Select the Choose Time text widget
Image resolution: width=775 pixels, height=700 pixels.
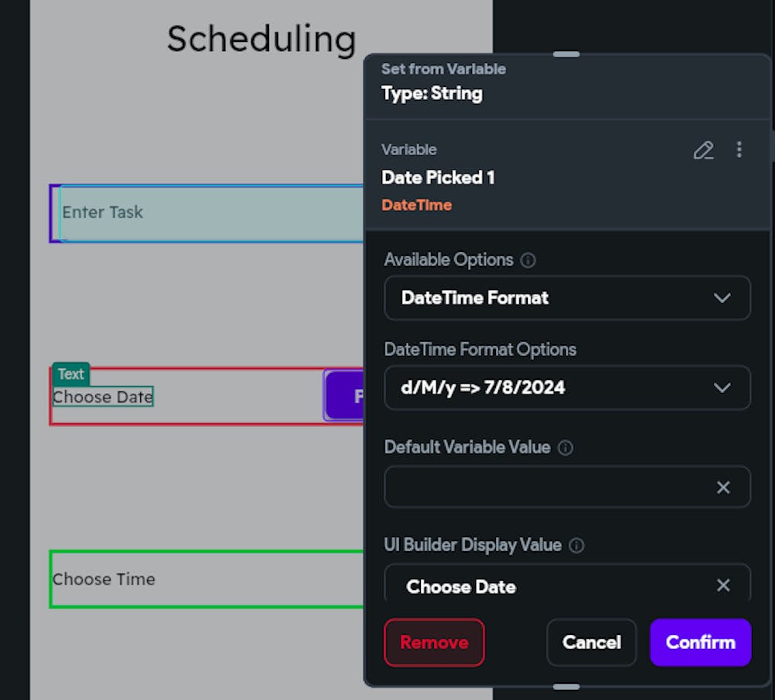[104, 579]
